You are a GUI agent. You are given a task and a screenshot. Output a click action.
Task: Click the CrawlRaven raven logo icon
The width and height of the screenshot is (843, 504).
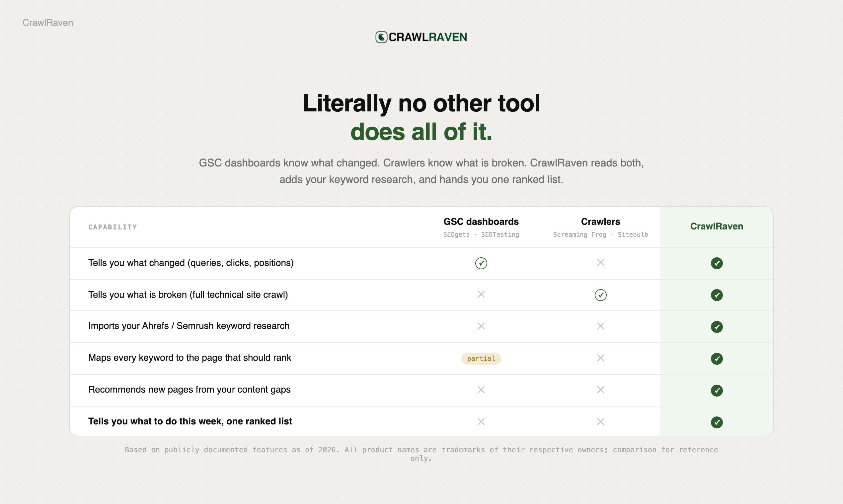point(381,37)
